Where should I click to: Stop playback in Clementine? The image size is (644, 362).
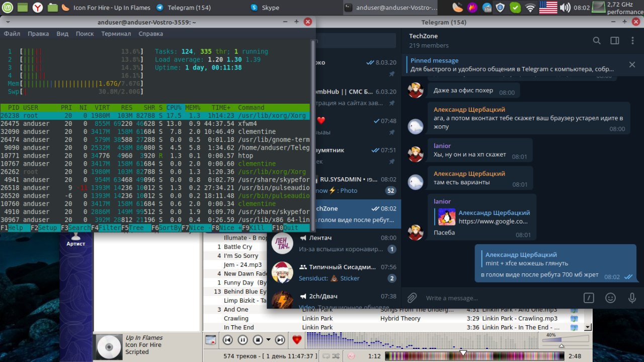pyautogui.click(x=258, y=340)
